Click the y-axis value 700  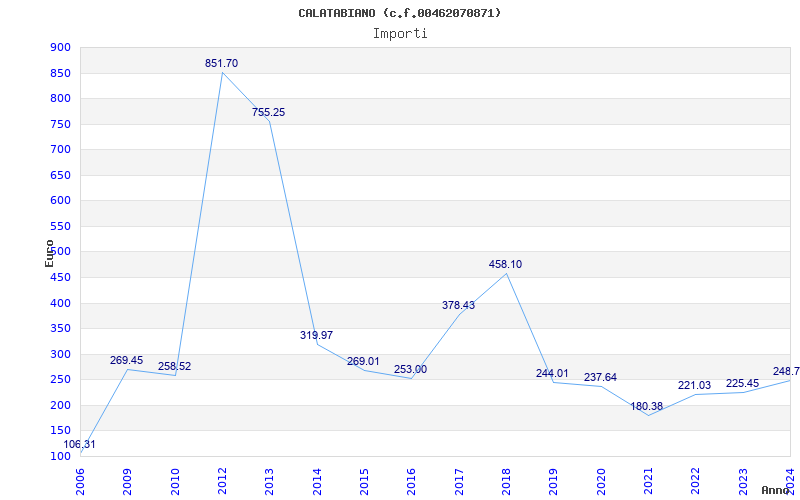[x=60, y=149]
